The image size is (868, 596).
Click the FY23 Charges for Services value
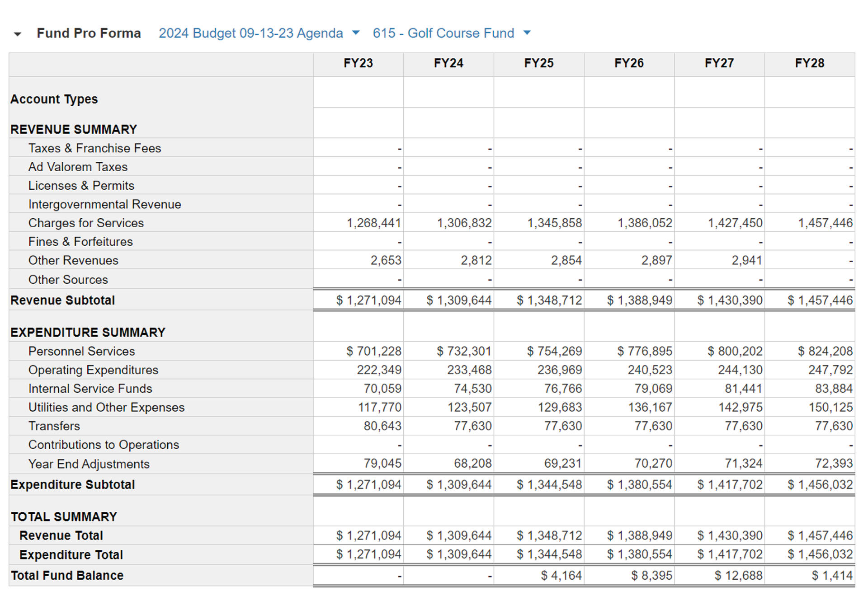[373, 223]
